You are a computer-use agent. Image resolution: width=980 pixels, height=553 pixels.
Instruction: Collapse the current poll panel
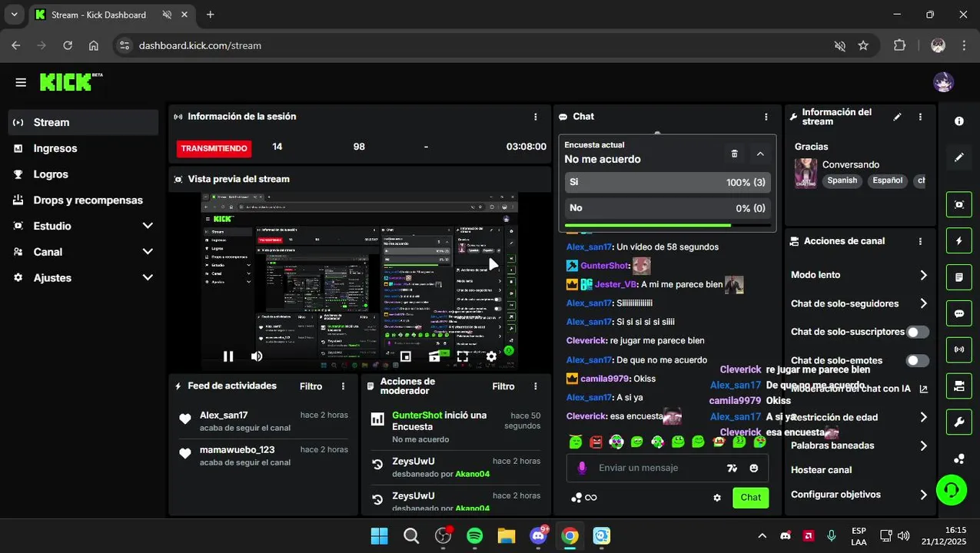tap(760, 154)
